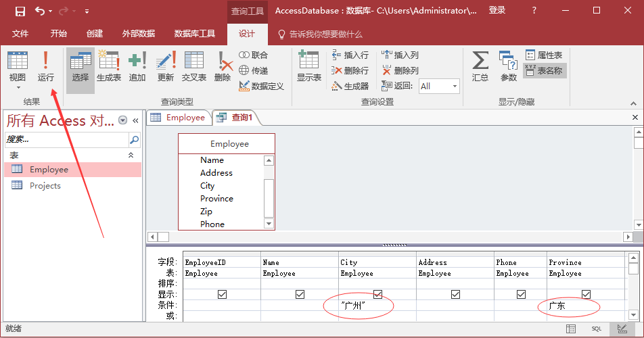
Task: Switch to the Employee table tab
Action: coord(178,118)
